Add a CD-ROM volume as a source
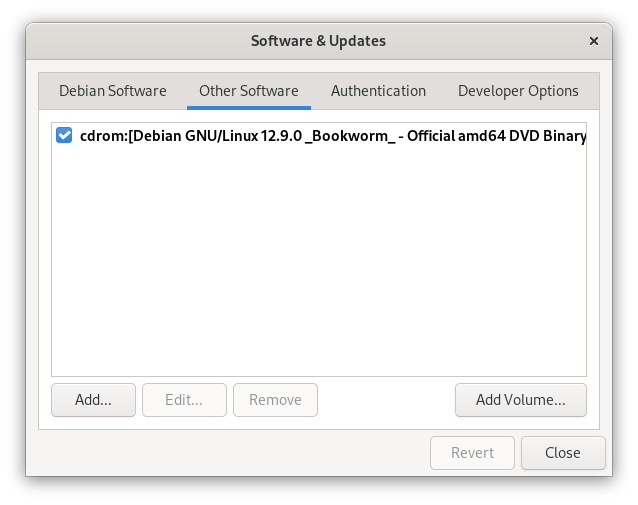 (x=520, y=400)
